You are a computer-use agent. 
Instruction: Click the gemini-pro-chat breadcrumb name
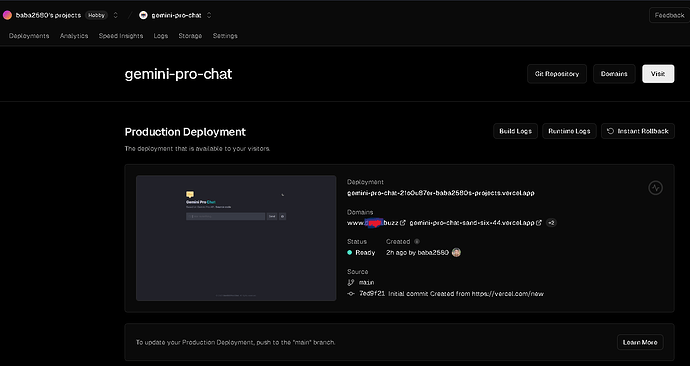[176, 15]
